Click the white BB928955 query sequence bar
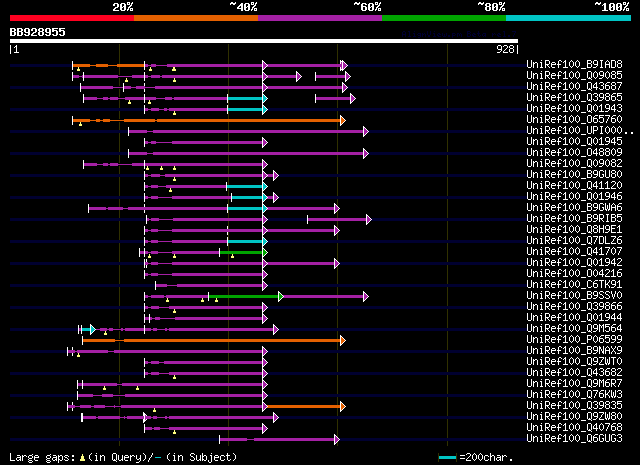This screenshot has height=465, width=640. click(264, 41)
